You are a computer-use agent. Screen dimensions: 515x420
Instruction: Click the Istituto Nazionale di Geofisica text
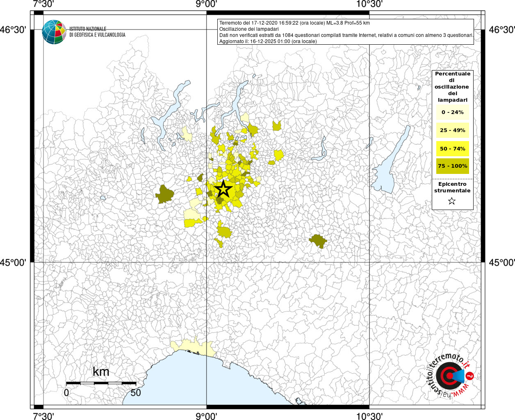pyautogui.click(x=97, y=32)
